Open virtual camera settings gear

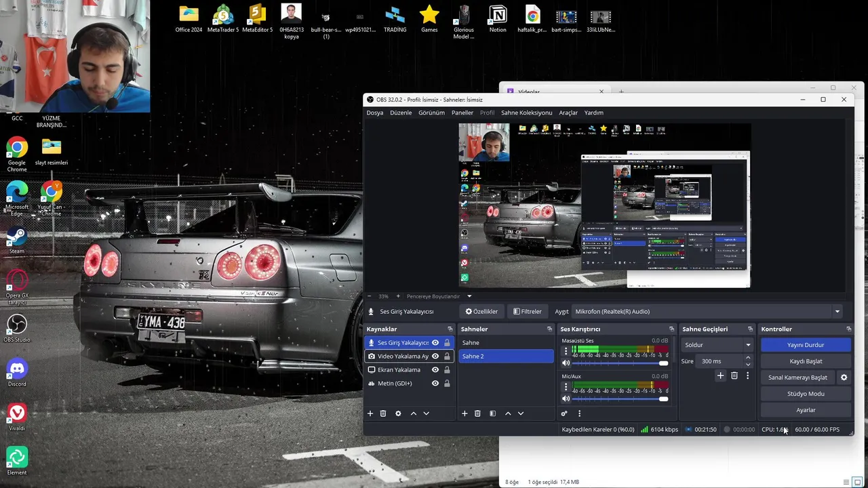(844, 378)
